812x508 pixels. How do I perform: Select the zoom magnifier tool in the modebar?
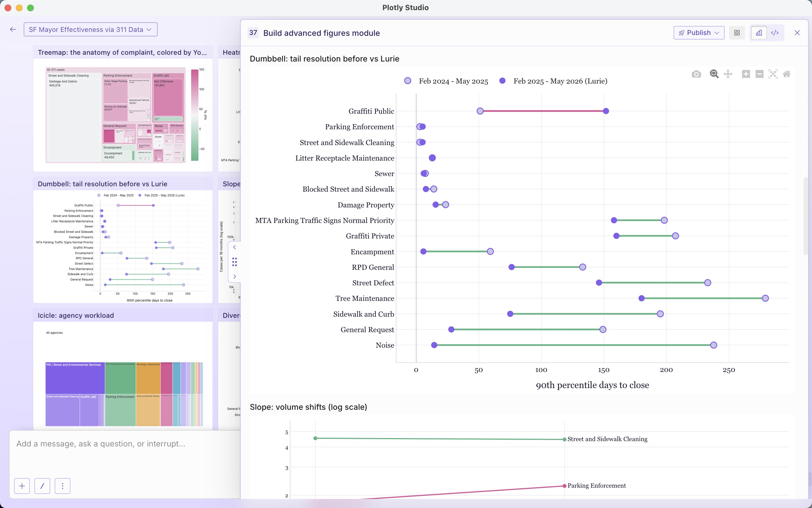[x=714, y=74]
